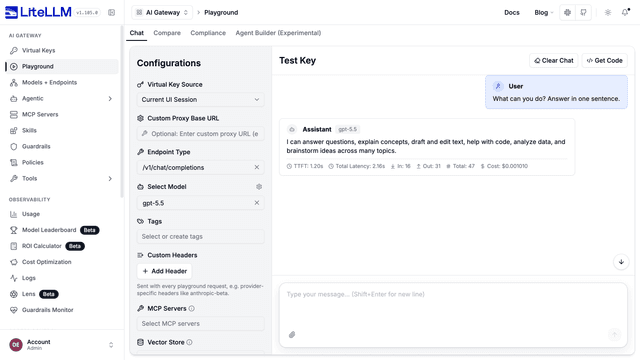This screenshot has width=640, height=360.
Task: Expand the Tools menu chevron
Action: click(x=110, y=178)
